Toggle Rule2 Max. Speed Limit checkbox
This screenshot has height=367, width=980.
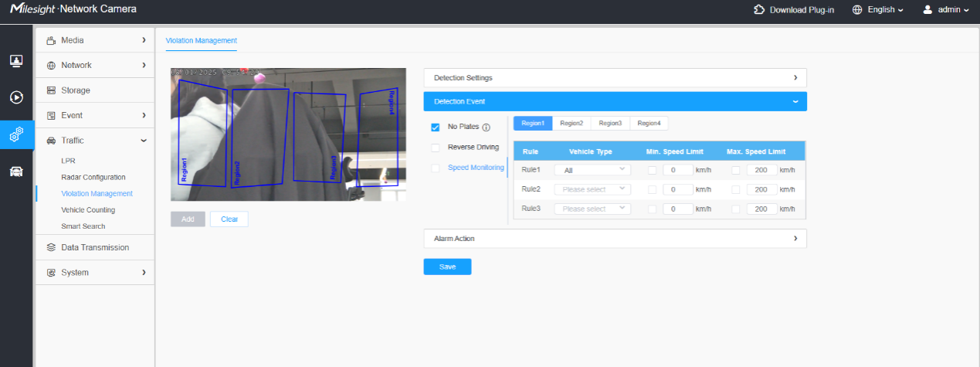[x=736, y=189]
